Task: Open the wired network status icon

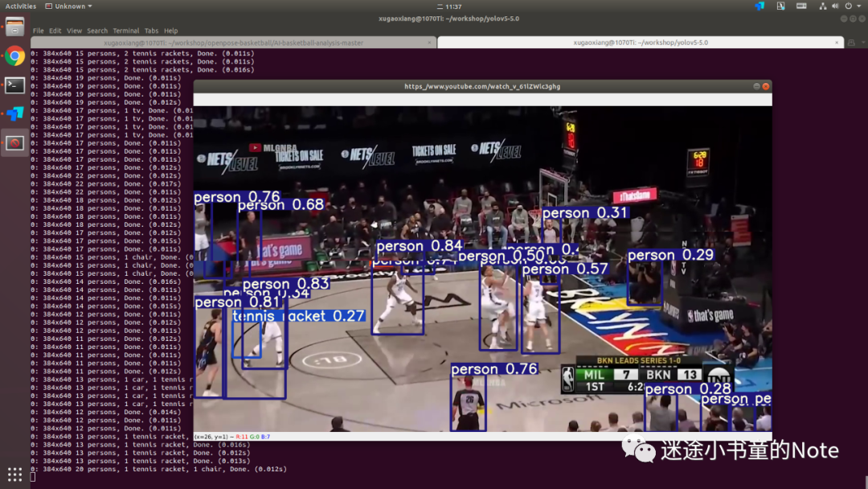Action: [x=823, y=6]
